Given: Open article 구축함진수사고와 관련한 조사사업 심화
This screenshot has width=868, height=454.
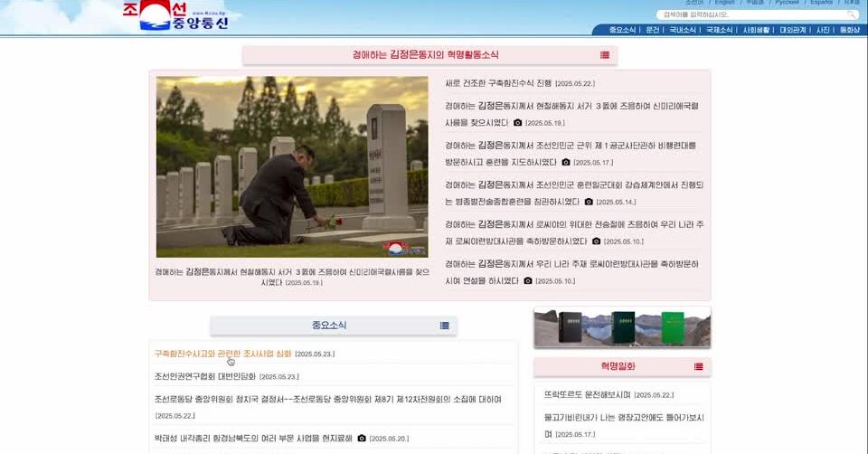Looking at the screenshot, I should pyautogui.click(x=222, y=354).
